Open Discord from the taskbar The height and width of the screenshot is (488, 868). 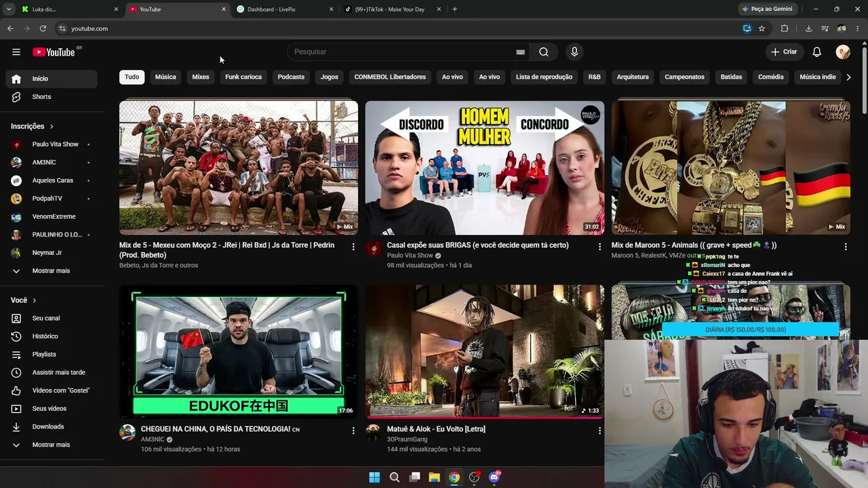(494, 477)
